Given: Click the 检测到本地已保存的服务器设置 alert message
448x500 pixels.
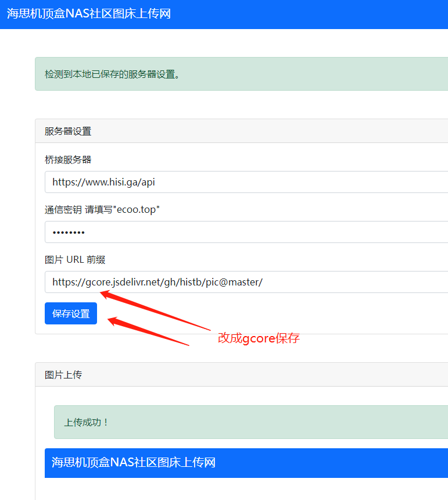Looking at the screenshot, I should click(242, 74).
